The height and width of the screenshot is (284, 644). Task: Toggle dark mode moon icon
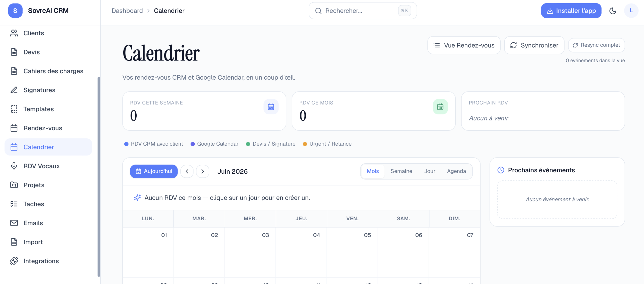point(613,11)
